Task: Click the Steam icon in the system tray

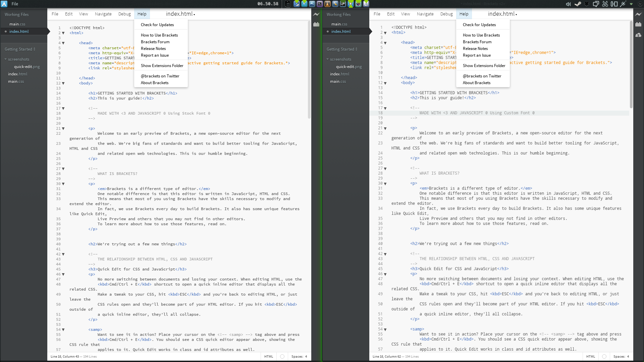Action: 578,4
